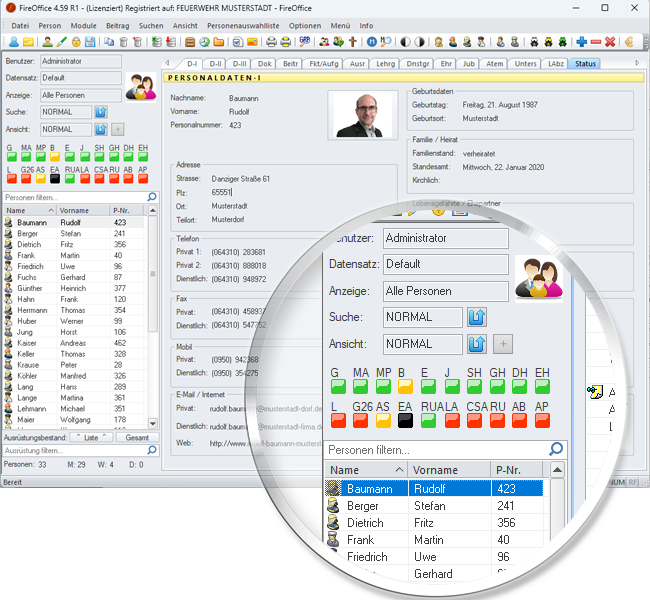
Task: Click the blue arrow icon beside magnified Ansicht field
Action: pyautogui.click(x=478, y=344)
